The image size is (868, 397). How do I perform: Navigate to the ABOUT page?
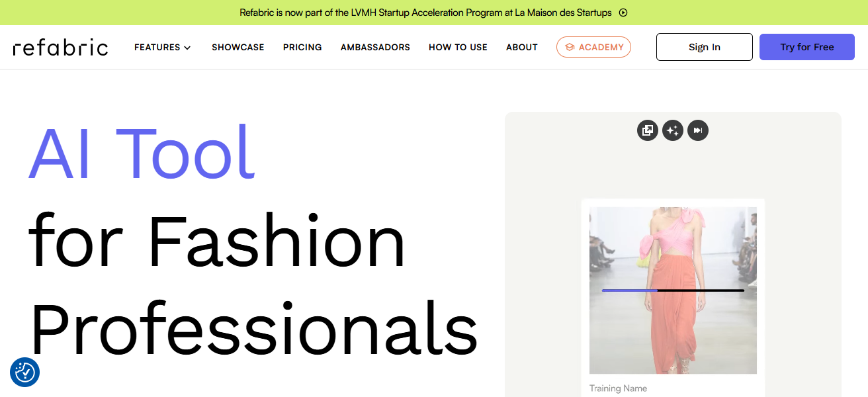click(x=521, y=48)
